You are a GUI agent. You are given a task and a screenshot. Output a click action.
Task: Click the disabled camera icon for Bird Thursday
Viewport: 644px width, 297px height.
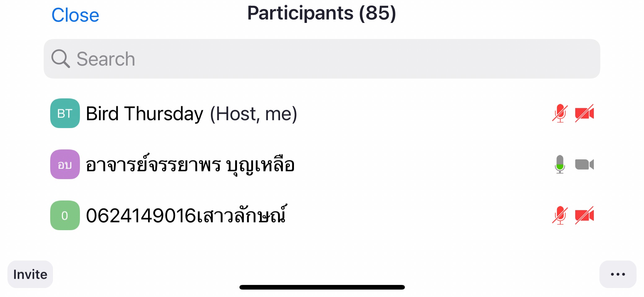(585, 113)
